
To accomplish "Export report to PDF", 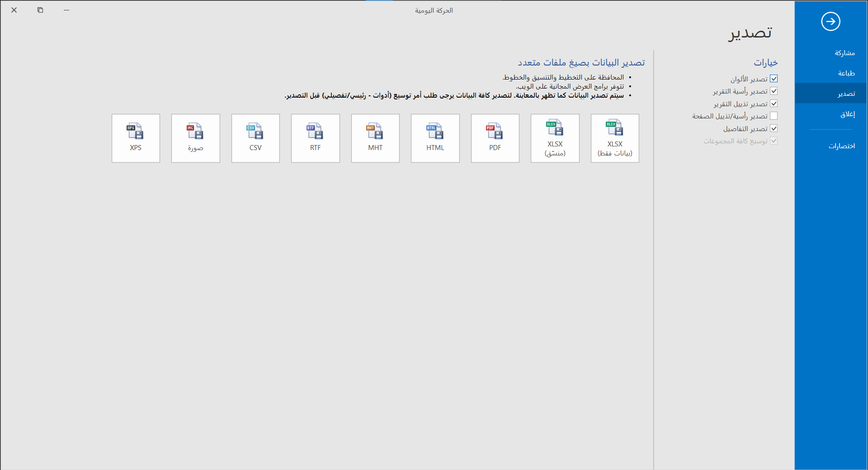I will point(495,138).
